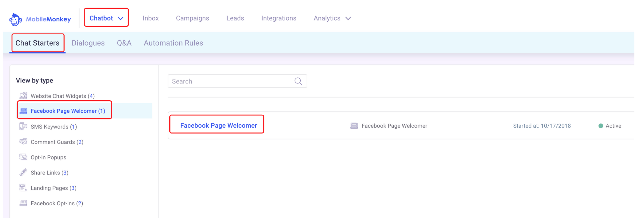Filter by Landing Pages (3)

coord(54,188)
